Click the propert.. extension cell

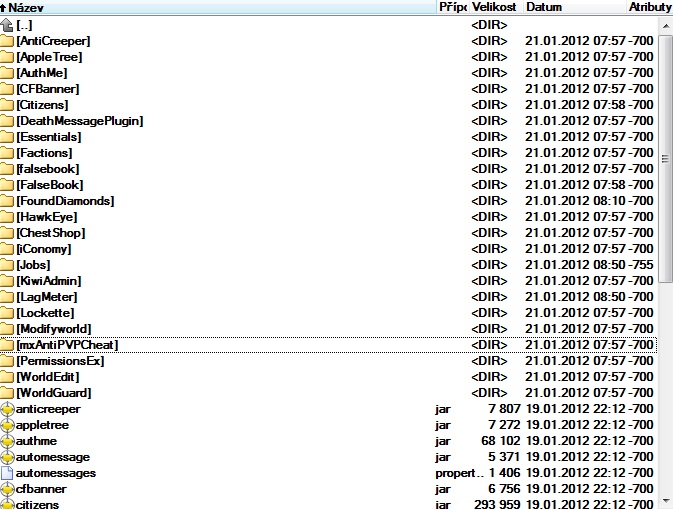(x=459, y=473)
